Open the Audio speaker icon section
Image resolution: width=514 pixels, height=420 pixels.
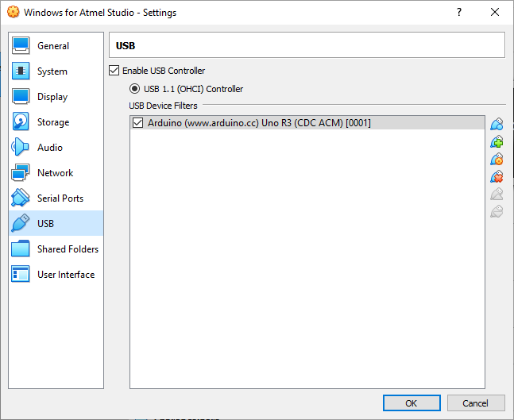click(x=20, y=147)
